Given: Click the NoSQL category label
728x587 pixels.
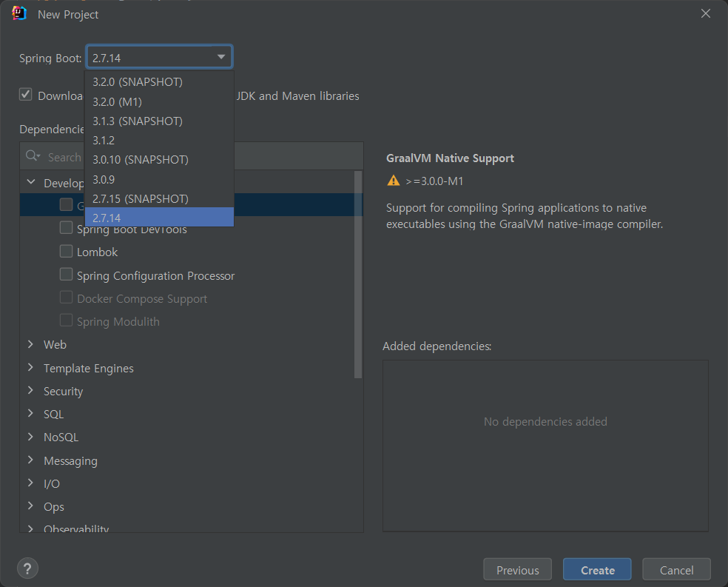Looking at the screenshot, I should point(61,437).
